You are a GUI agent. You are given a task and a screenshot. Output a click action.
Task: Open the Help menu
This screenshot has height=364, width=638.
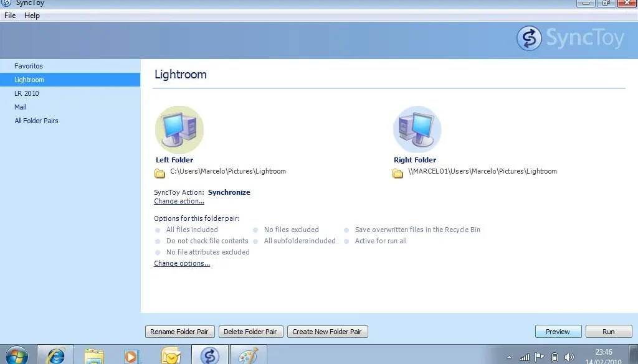point(32,16)
